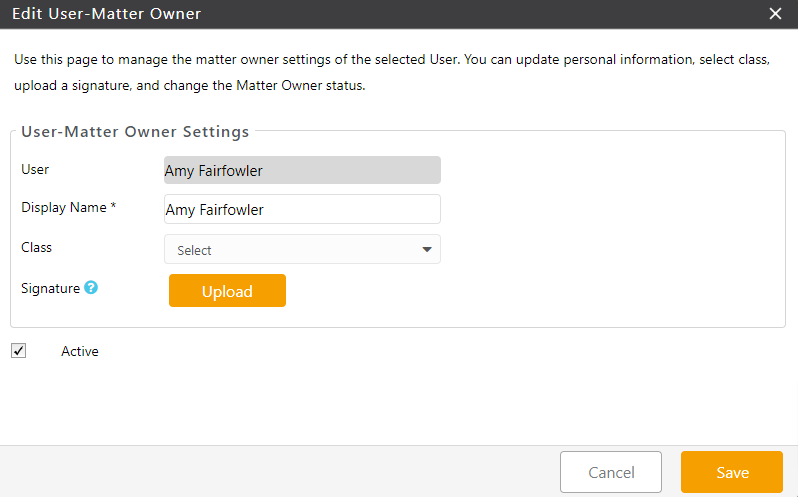798x497 pixels.
Task: Focus the Display Name text field
Action: pyautogui.click(x=302, y=210)
